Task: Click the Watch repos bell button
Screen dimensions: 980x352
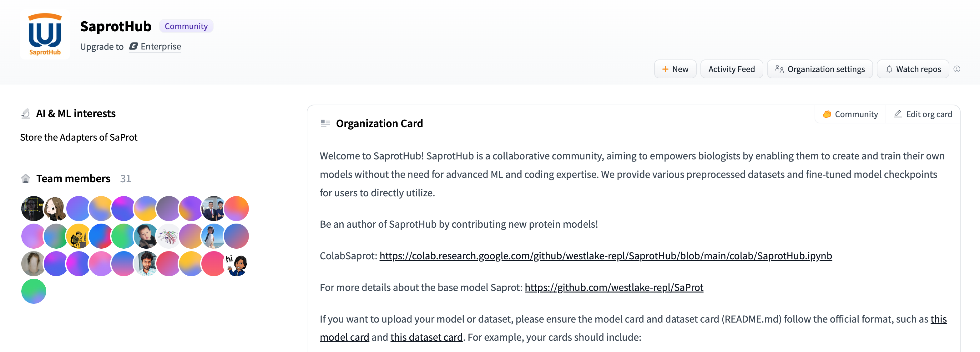Action: click(913, 69)
